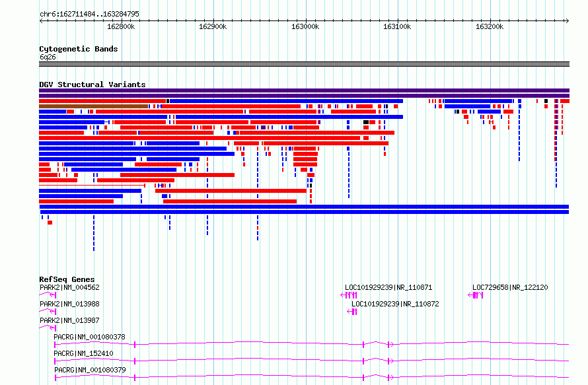
Task: Click the 6q26 band label
Action: (48, 57)
